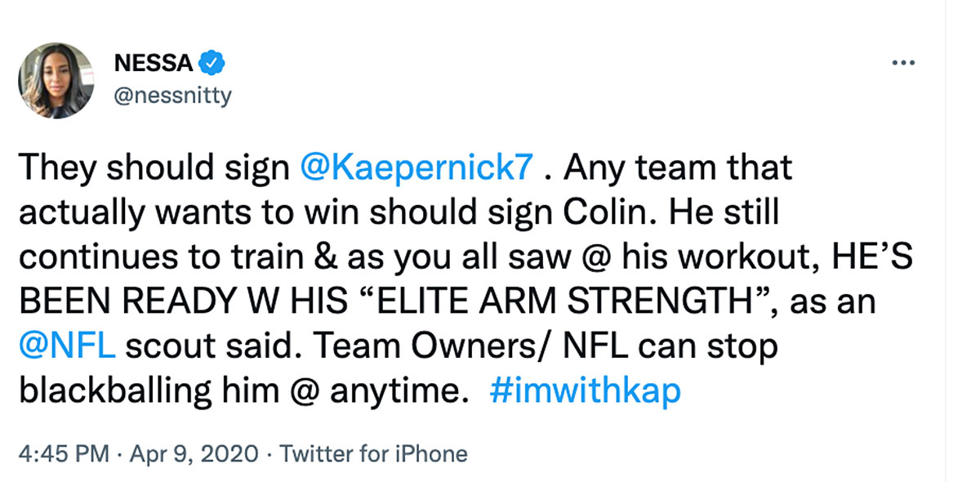
Task: Open NESSA's profile picture
Action: (56, 80)
